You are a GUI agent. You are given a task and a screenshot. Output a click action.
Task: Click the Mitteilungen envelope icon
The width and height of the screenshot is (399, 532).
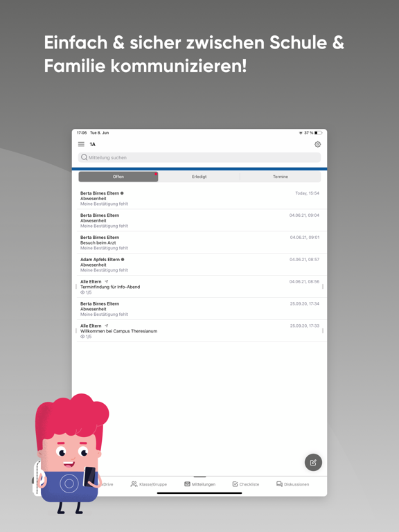click(x=187, y=484)
